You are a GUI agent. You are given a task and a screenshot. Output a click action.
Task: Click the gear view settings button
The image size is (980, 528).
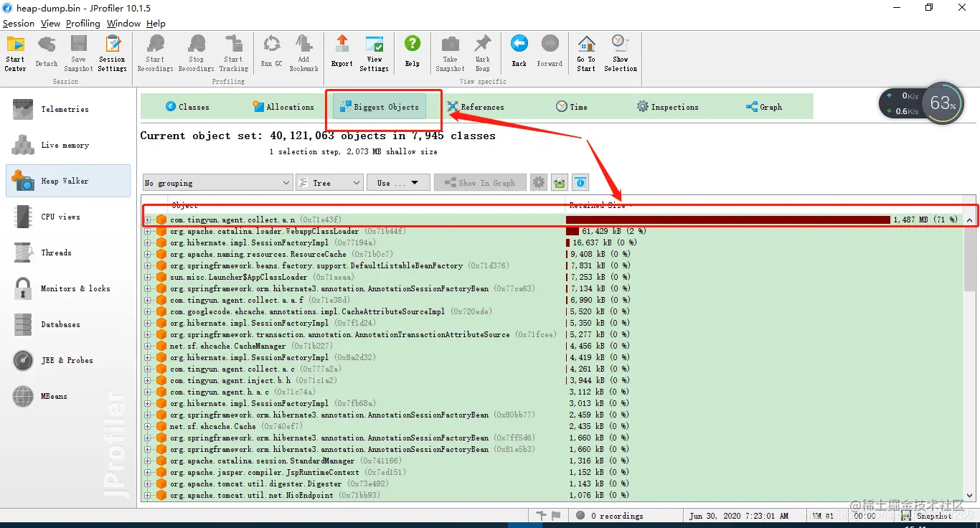[539, 183]
